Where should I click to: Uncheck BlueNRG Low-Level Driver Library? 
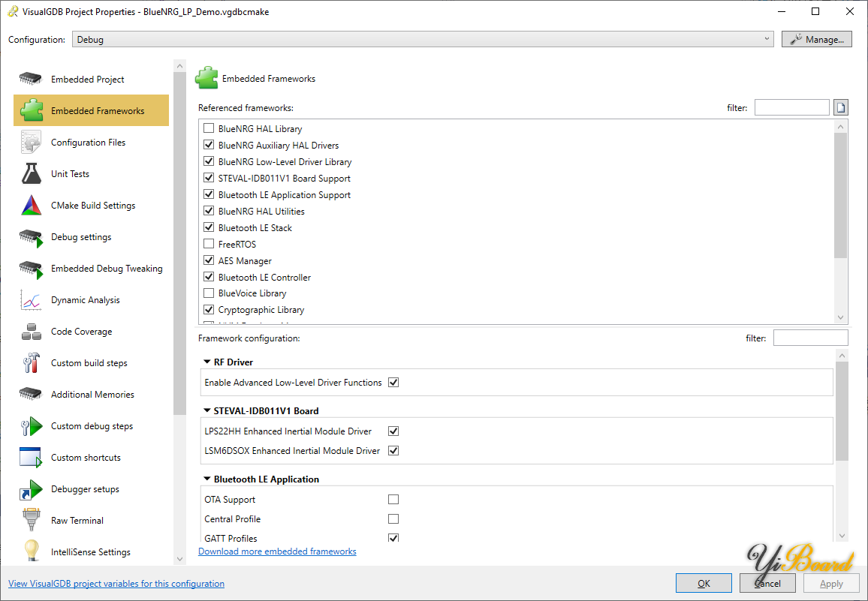coord(209,161)
